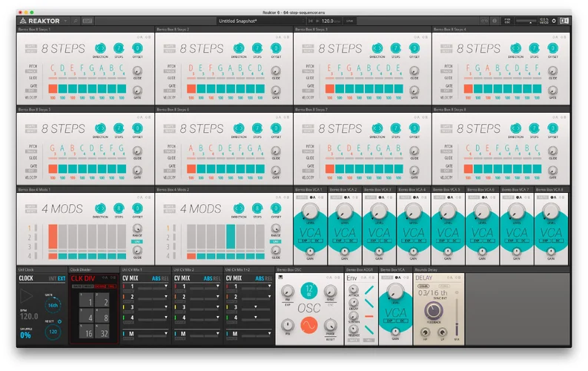This screenshot has height=371, width=588.
Task: Click the Offset knob on 8 Steps 1
Action: pyautogui.click(x=137, y=48)
